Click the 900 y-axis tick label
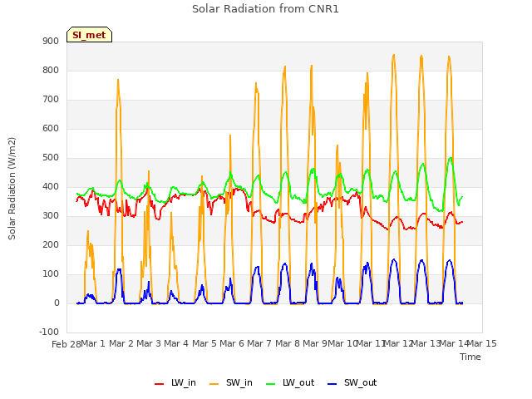This screenshot has height=399, width=532. (51, 42)
